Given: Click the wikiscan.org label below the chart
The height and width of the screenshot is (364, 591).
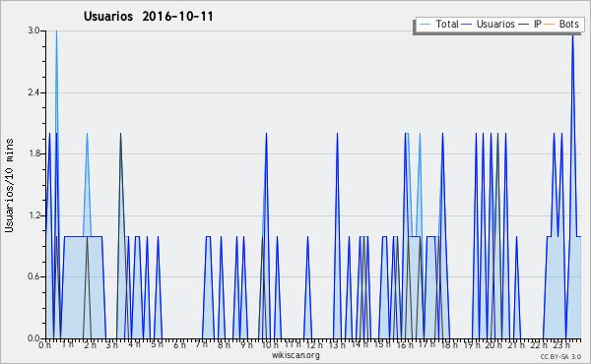Looking at the screenshot, I should tap(295, 355).
